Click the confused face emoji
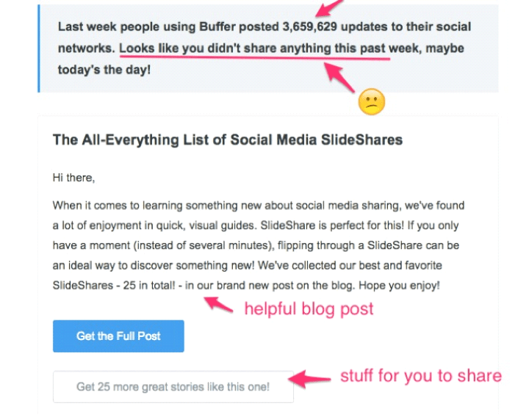 tap(372, 102)
